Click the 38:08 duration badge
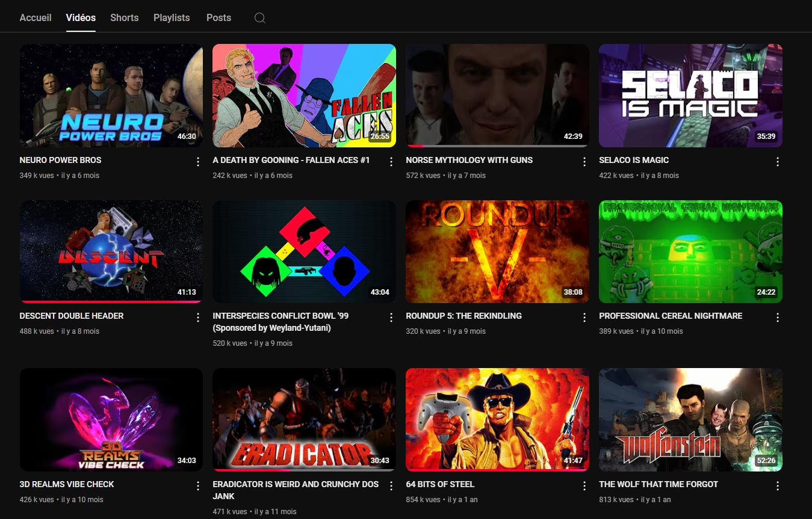The height and width of the screenshot is (519, 812). (573, 292)
